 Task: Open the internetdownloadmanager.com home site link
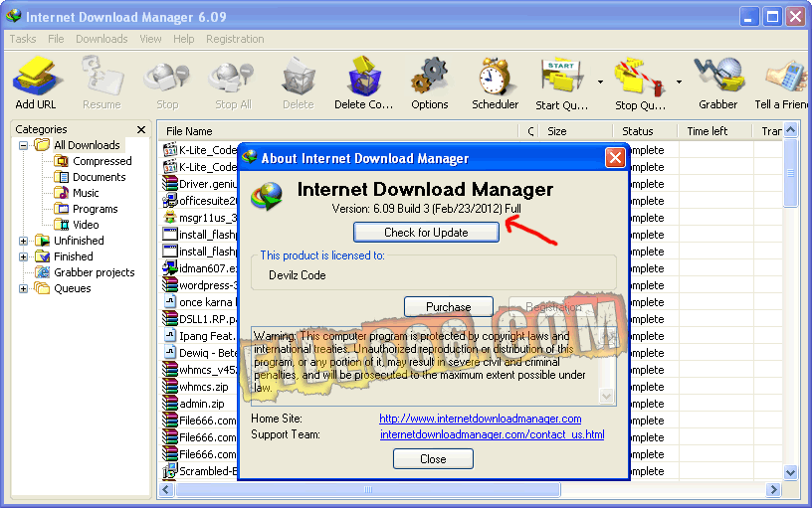point(480,419)
